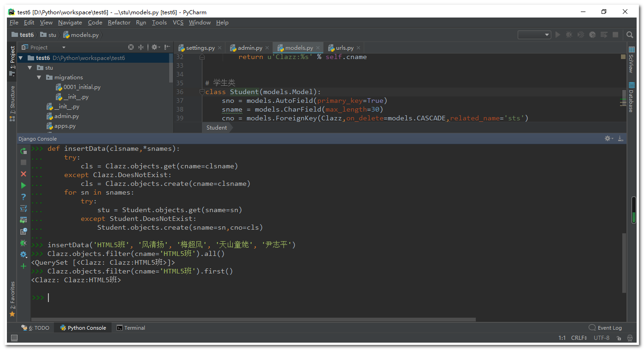Click the console stop square icon
644x350 pixels.
[x=24, y=162]
